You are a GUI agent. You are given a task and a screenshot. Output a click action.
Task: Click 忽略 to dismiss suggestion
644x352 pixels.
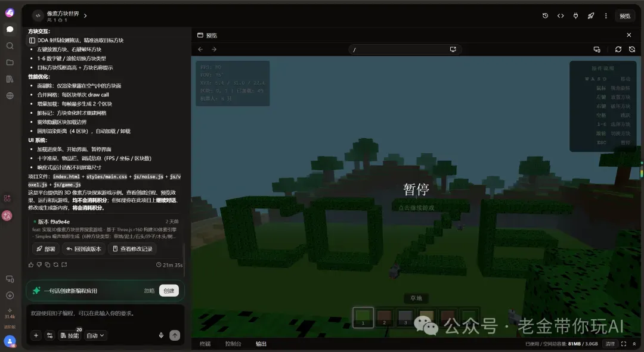point(149,291)
